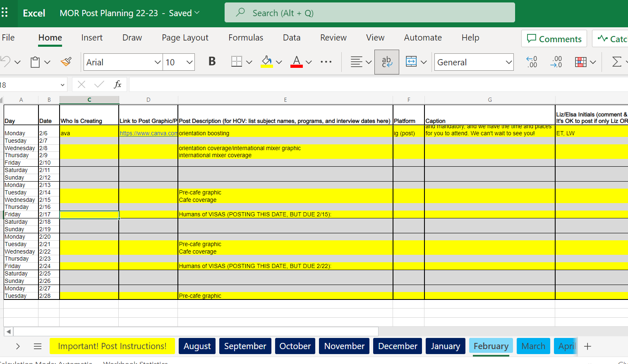Toggle Wrap Text button
The width and height of the screenshot is (628, 364).
coord(386,62)
